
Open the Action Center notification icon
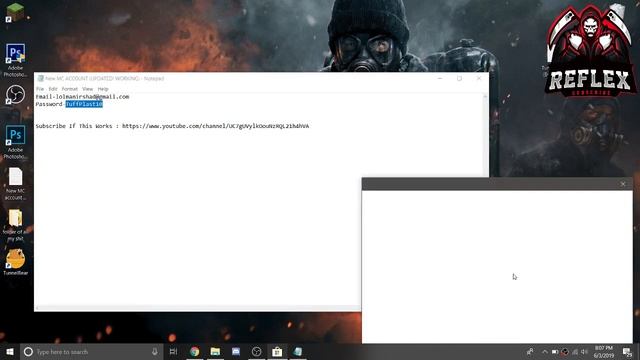(x=627, y=352)
